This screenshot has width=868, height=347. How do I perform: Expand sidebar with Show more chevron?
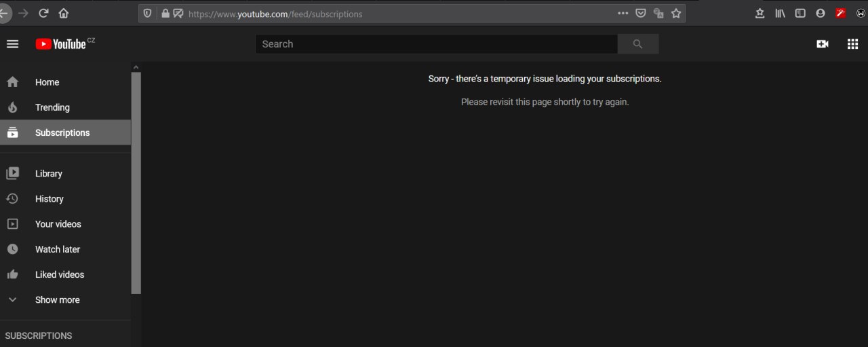pyautogui.click(x=12, y=299)
